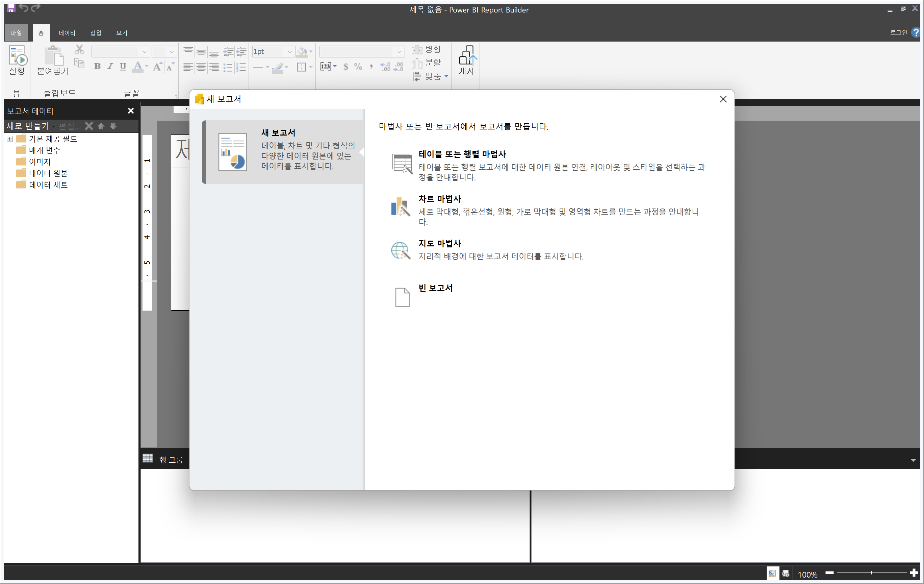Image resolution: width=924 pixels, height=584 pixels.
Task: Toggle bold formatting button
Action: [x=98, y=67]
